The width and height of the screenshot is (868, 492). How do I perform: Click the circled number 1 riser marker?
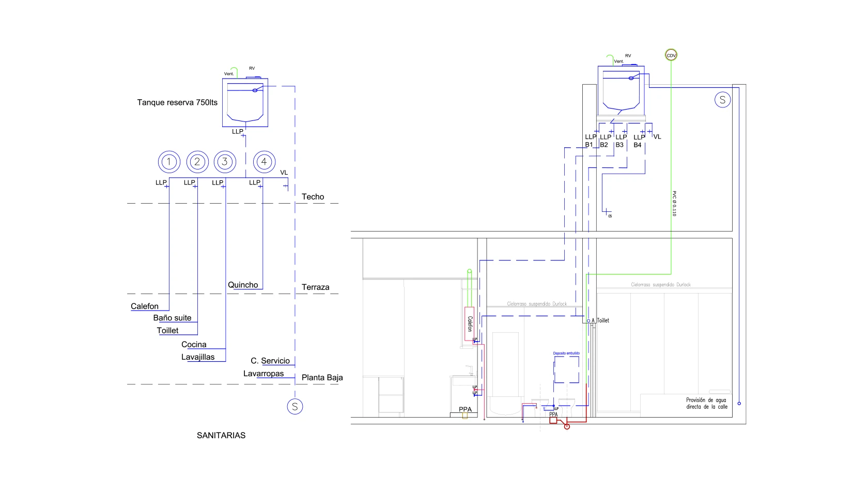tap(169, 162)
